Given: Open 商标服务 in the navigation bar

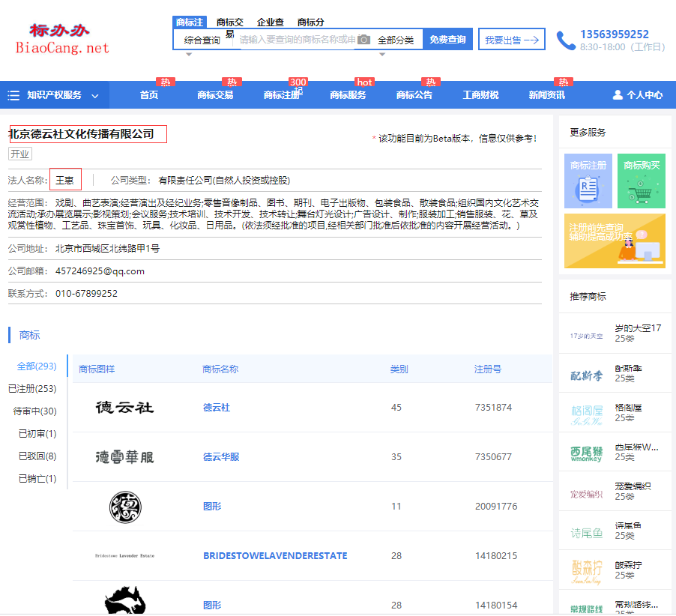Looking at the screenshot, I should [x=348, y=95].
